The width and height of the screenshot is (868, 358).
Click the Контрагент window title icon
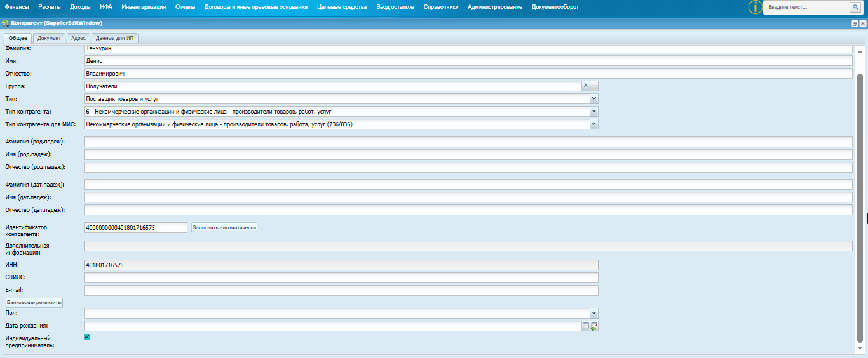(5, 23)
